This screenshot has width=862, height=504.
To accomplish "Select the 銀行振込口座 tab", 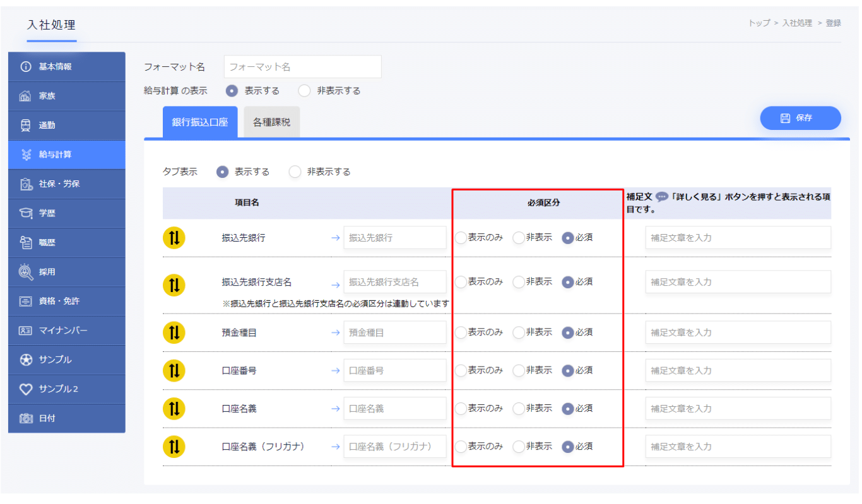I will 200,122.
